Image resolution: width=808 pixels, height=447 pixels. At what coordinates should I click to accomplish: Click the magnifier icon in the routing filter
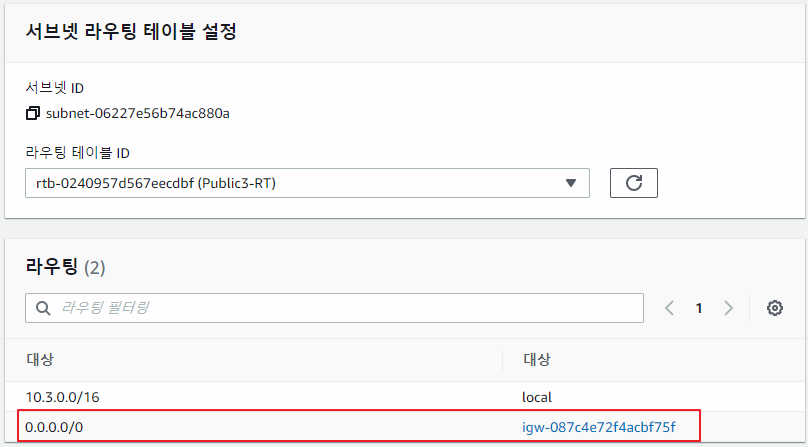click(43, 308)
